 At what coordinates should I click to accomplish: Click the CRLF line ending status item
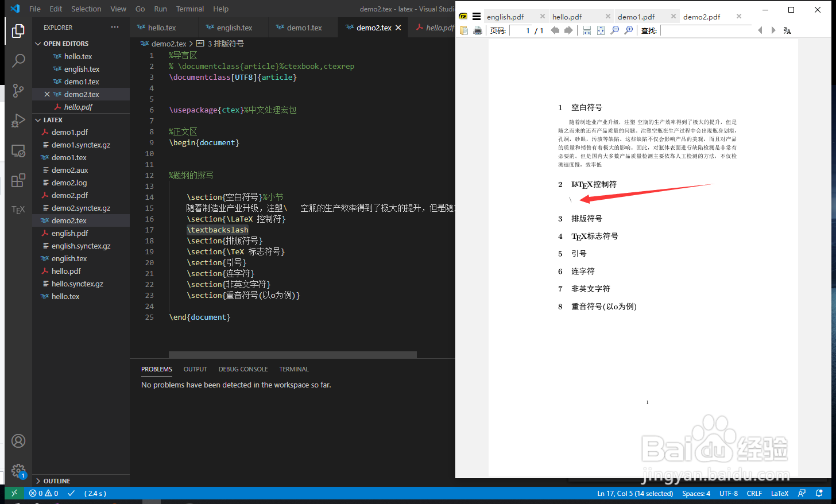coord(754,493)
